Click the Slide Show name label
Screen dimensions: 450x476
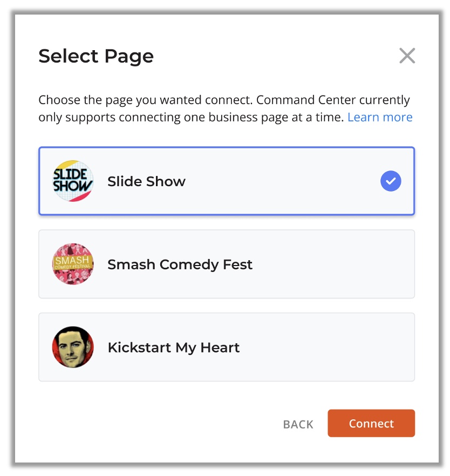(146, 181)
